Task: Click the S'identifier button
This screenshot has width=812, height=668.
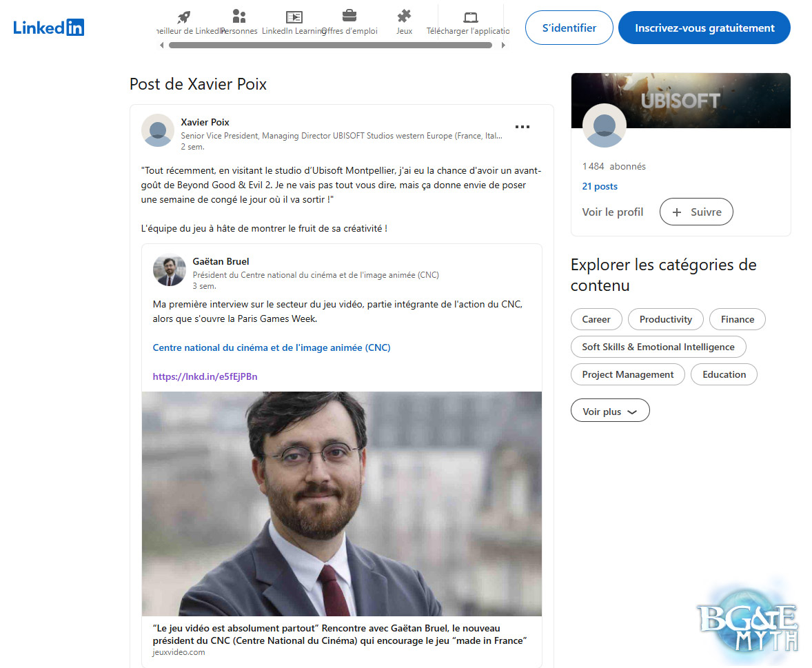Action: click(569, 28)
